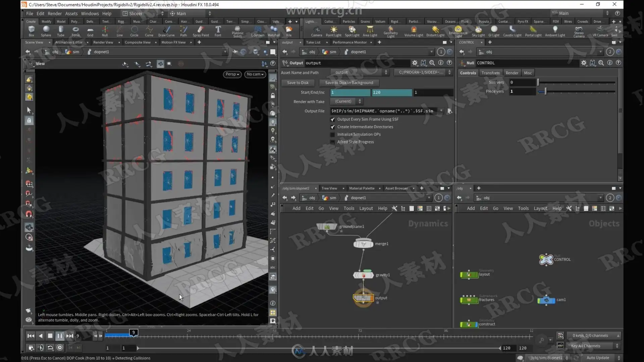This screenshot has width=644, height=362.
Task: Adjust the Piece vers slider
Action: (545, 91)
